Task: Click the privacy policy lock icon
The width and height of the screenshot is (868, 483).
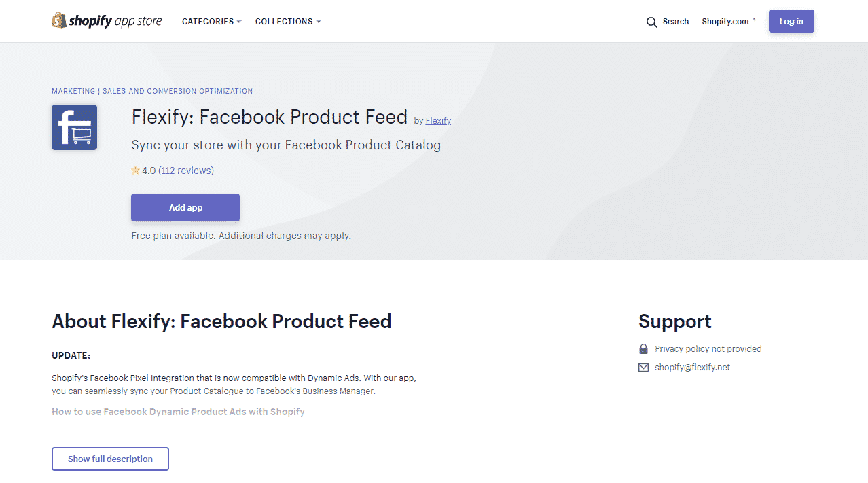Action: pos(643,349)
